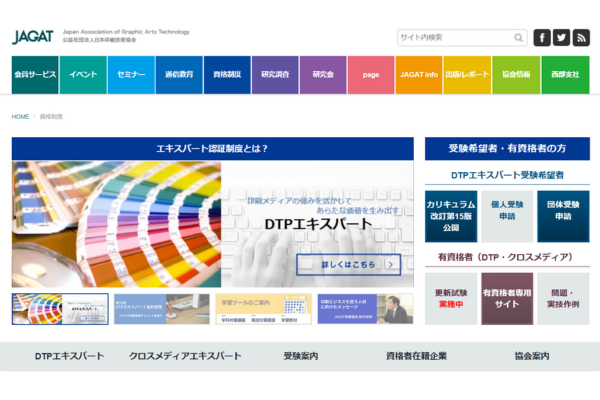Open the RSS feed icon
The image size is (600, 400).
[581, 38]
